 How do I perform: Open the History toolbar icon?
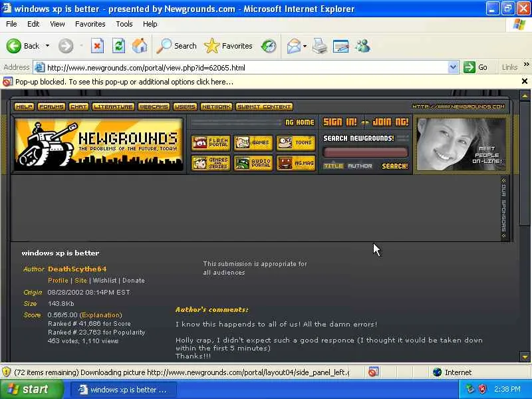269,46
